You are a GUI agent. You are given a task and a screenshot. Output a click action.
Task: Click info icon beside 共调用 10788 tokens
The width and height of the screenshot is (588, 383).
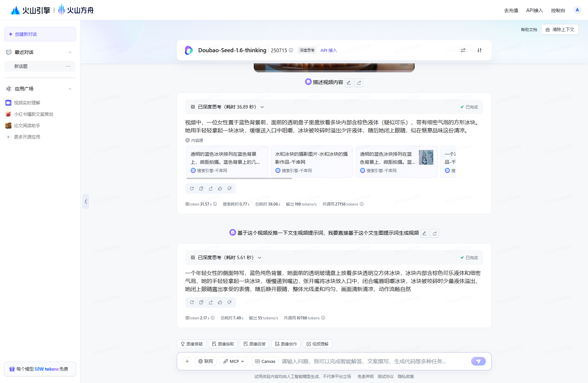(323, 318)
